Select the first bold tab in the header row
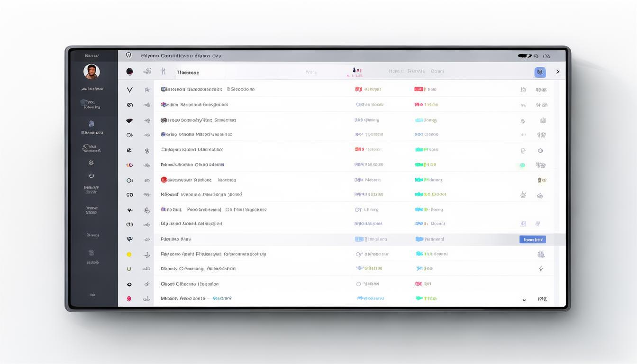 188,73
